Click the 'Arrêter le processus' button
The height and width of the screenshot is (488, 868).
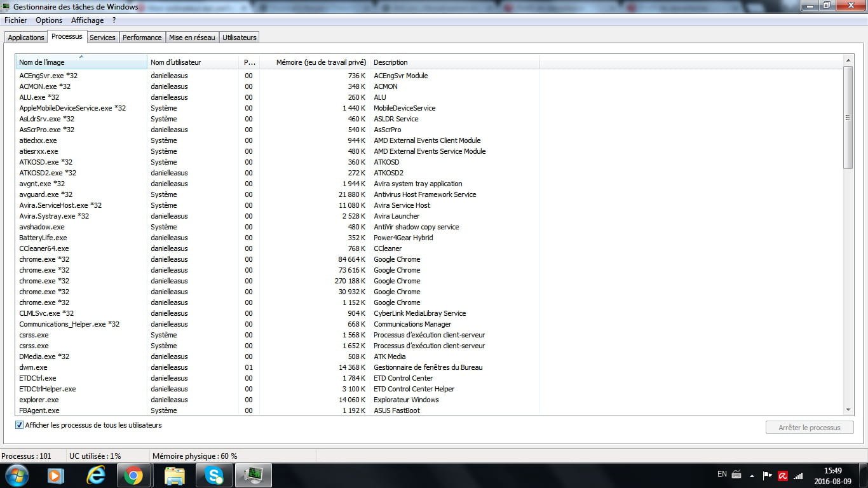(810, 428)
